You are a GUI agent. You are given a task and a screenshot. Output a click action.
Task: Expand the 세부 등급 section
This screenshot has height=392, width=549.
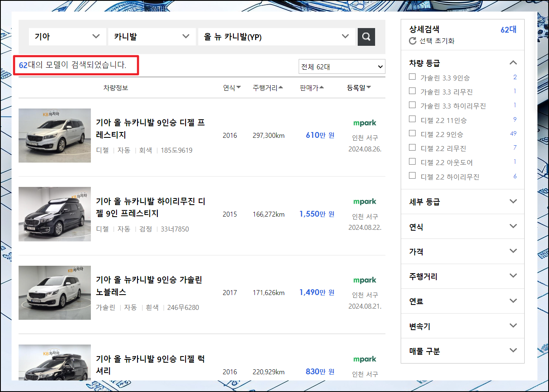[x=513, y=201]
